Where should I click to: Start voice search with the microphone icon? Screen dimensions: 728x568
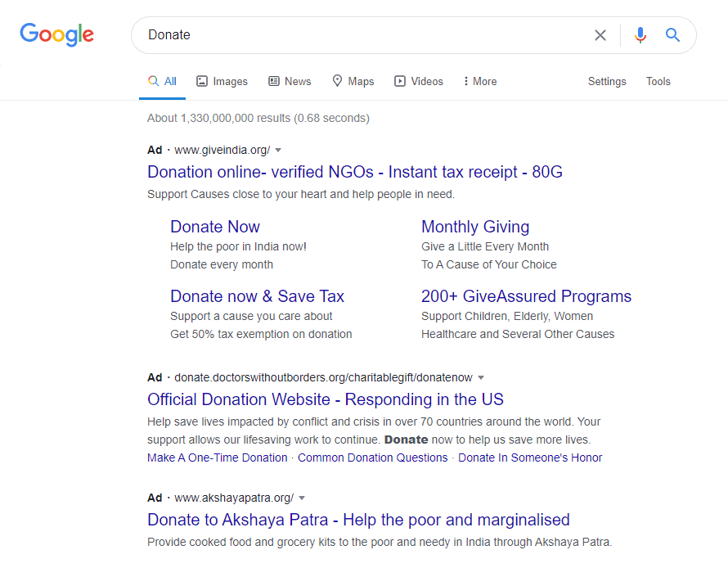point(640,35)
